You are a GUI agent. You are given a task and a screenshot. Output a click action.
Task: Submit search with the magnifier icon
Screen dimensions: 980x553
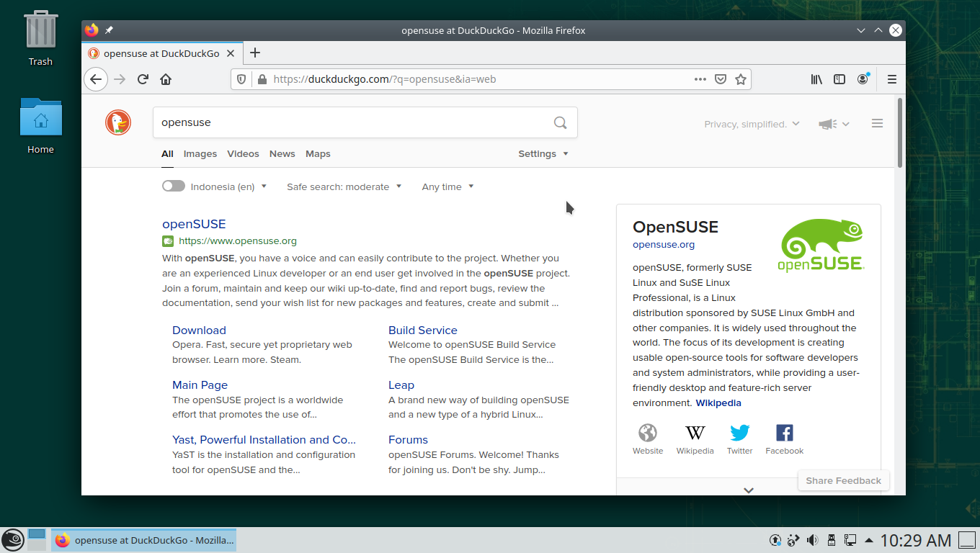click(560, 122)
